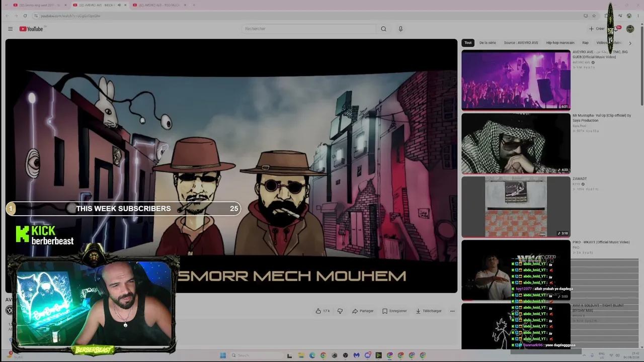
Task: Click the 'Partager' share button
Action: (363, 311)
